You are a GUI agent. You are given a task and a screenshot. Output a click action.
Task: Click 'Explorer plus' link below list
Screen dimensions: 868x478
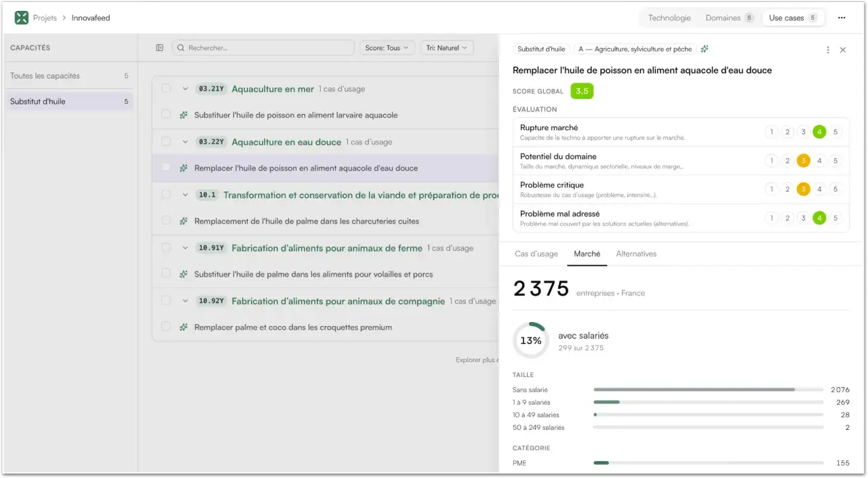[x=477, y=360]
